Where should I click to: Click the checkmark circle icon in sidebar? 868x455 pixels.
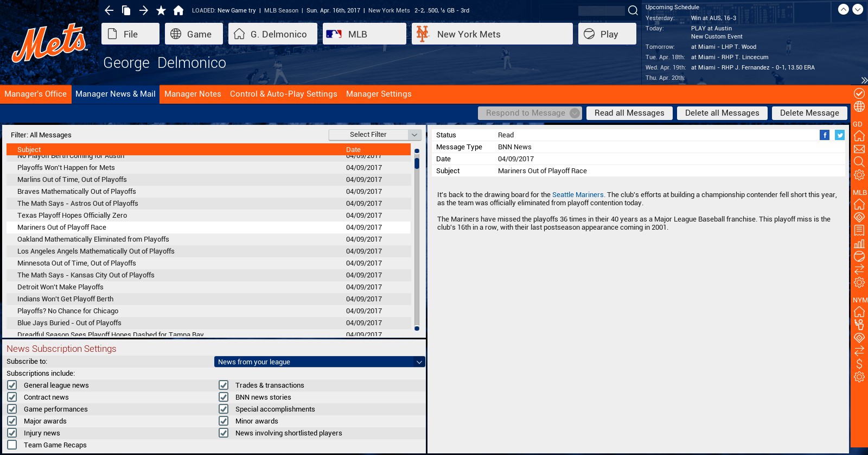[859, 93]
